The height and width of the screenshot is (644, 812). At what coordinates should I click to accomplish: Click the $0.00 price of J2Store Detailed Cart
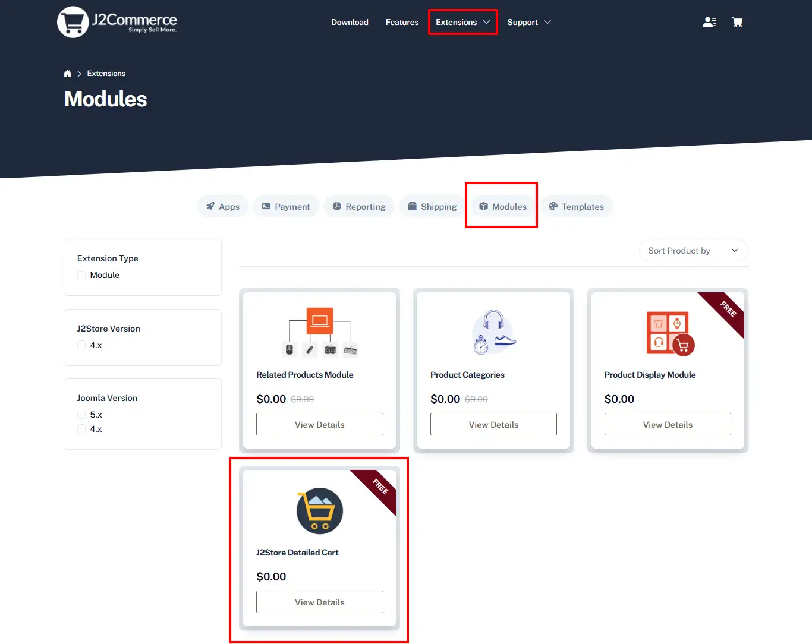pos(271,577)
